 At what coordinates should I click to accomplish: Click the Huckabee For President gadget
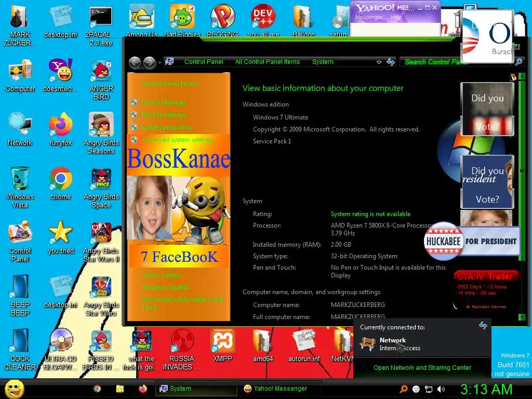tap(472, 241)
